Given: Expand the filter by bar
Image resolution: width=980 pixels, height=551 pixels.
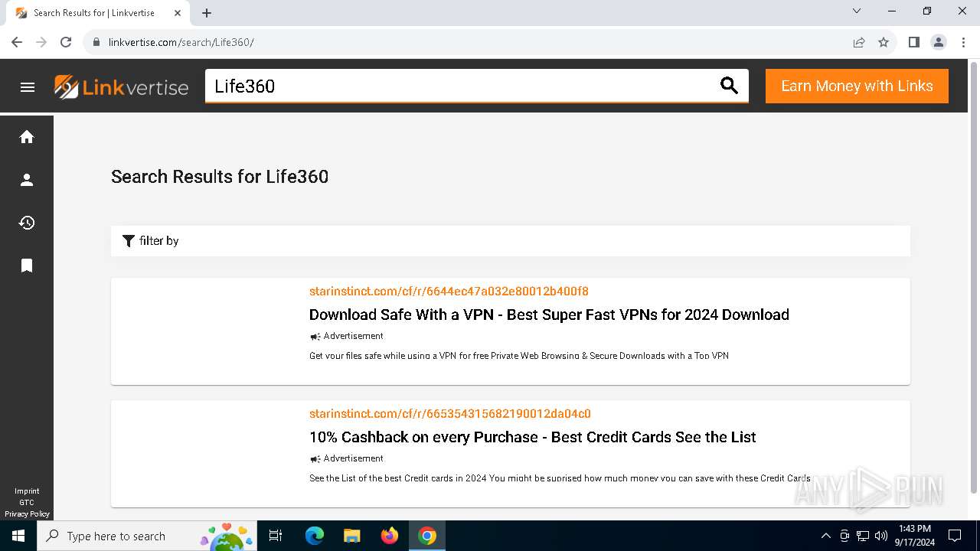Looking at the screenshot, I should coord(511,241).
